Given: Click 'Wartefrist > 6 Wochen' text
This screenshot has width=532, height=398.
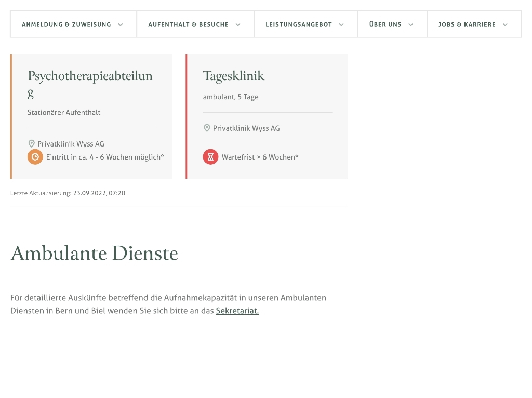Looking at the screenshot, I should (260, 157).
